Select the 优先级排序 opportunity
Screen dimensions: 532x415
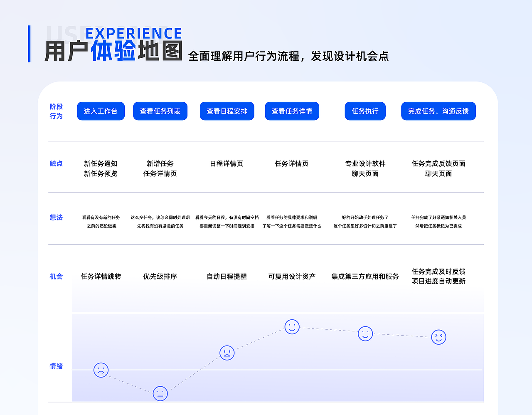[x=160, y=277]
